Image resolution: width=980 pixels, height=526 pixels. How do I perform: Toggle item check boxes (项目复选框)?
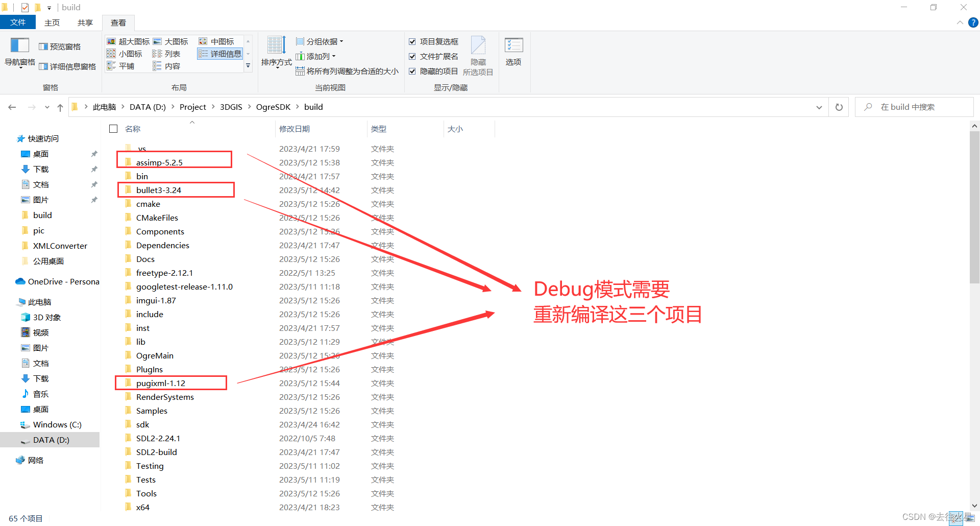pyautogui.click(x=433, y=41)
